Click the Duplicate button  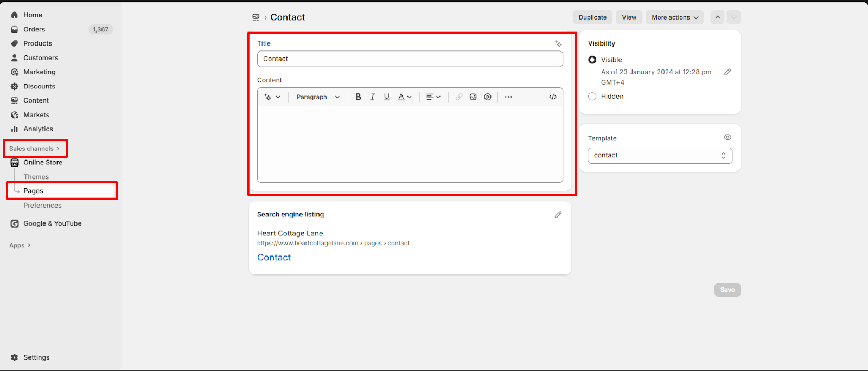tap(592, 17)
